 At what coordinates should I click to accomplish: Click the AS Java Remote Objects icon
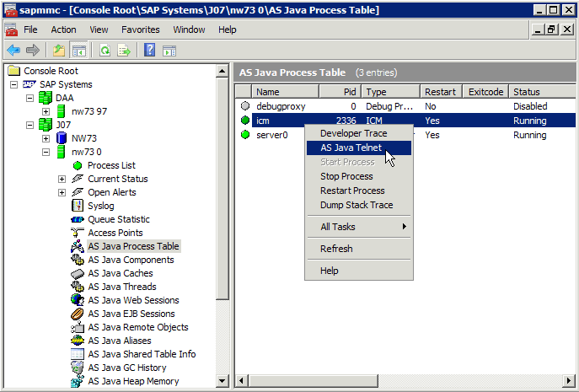pyautogui.click(x=78, y=327)
